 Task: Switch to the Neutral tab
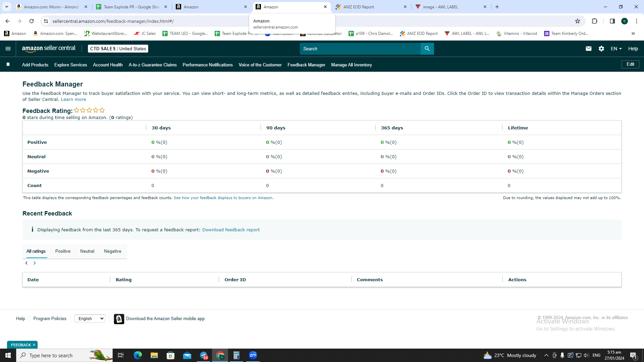click(x=87, y=251)
